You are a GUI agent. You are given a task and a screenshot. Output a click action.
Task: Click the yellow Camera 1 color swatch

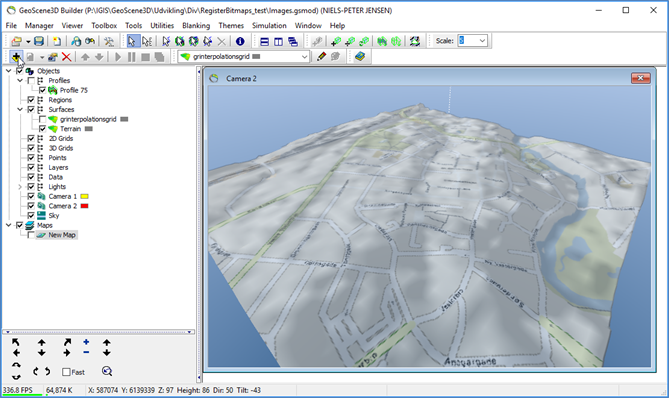[84, 197]
